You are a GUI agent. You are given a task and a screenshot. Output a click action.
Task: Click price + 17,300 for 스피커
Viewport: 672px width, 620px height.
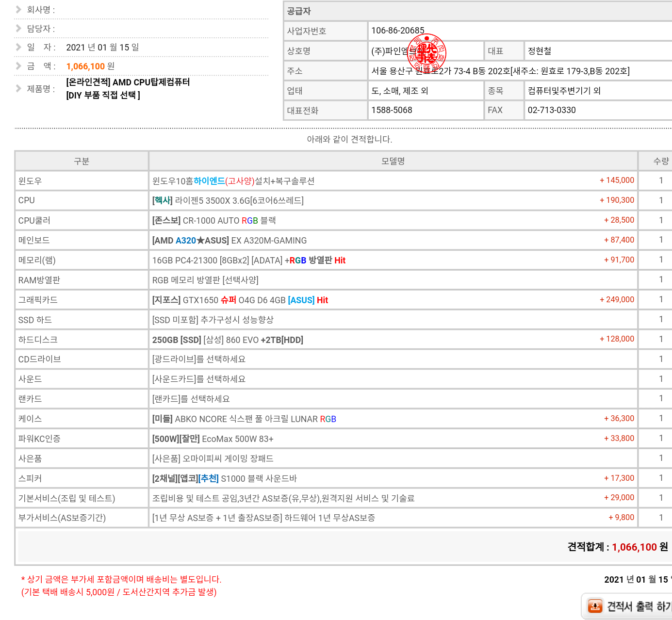coord(619,478)
